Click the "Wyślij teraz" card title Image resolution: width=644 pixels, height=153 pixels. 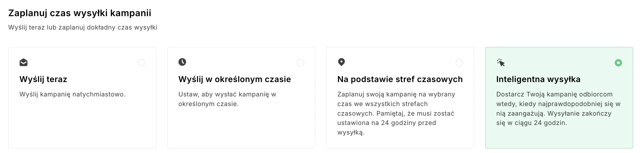click(43, 79)
